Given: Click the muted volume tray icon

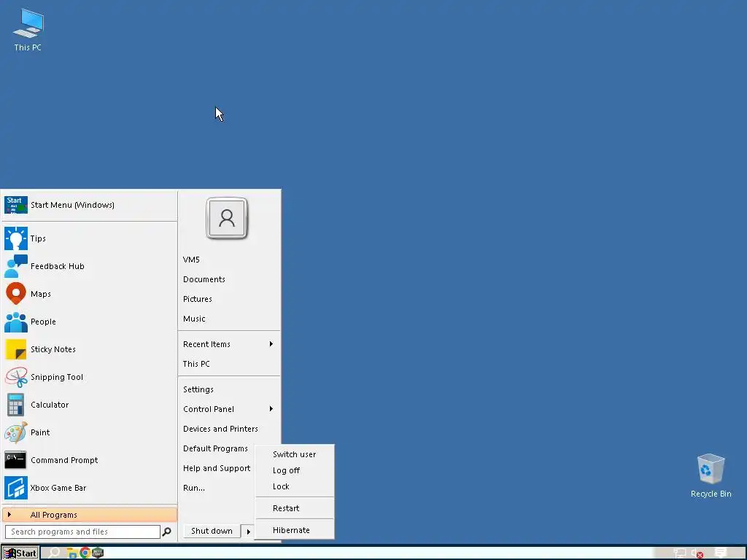Looking at the screenshot, I should pyautogui.click(x=697, y=553).
